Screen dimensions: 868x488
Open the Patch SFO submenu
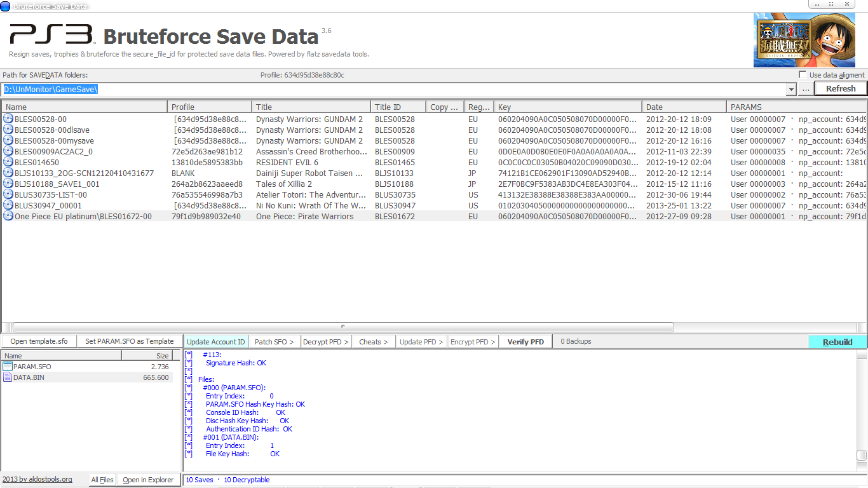(x=274, y=342)
